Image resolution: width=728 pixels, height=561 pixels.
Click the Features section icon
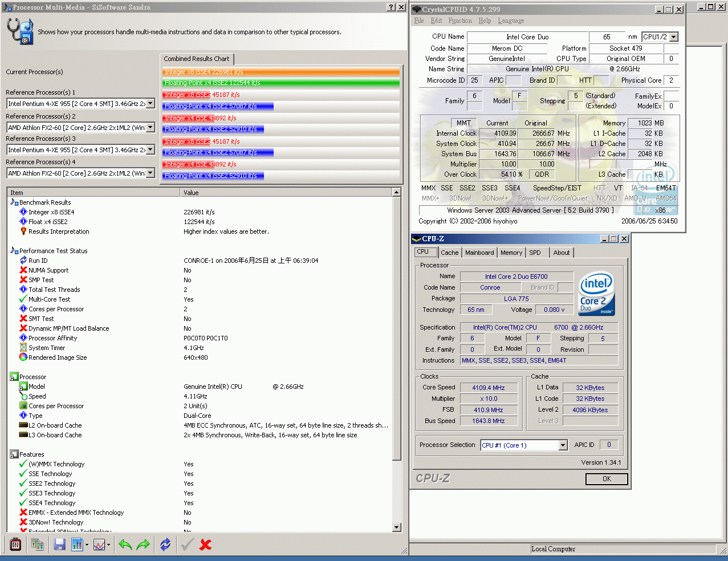coord(14,454)
